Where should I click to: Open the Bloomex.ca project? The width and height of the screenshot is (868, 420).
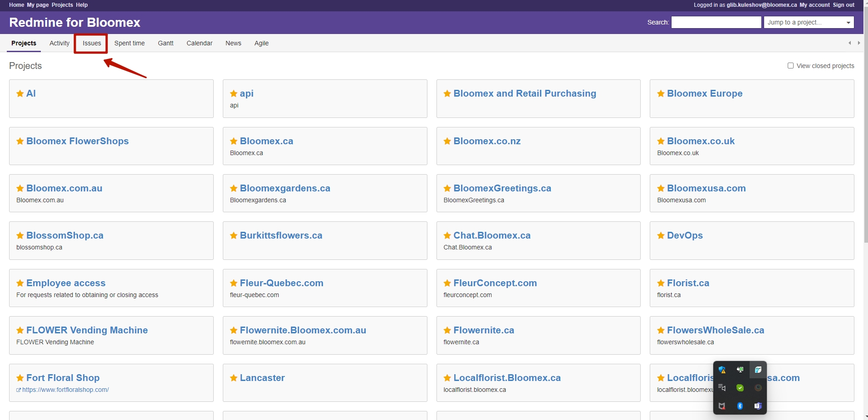tap(266, 141)
